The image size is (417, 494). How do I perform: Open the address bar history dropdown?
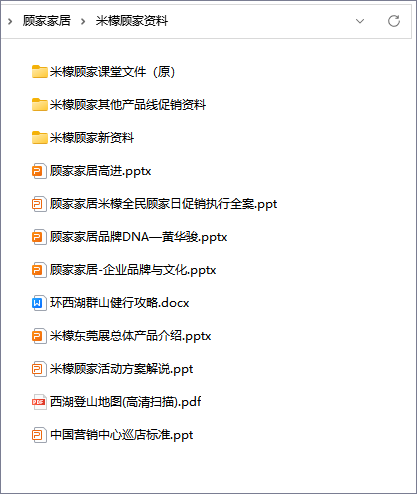tap(360, 21)
